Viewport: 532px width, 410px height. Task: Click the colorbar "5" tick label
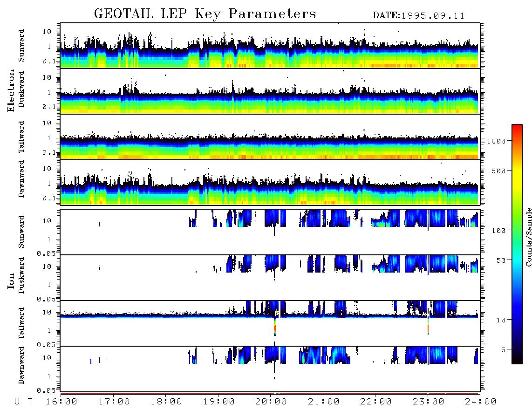pos(504,350)
